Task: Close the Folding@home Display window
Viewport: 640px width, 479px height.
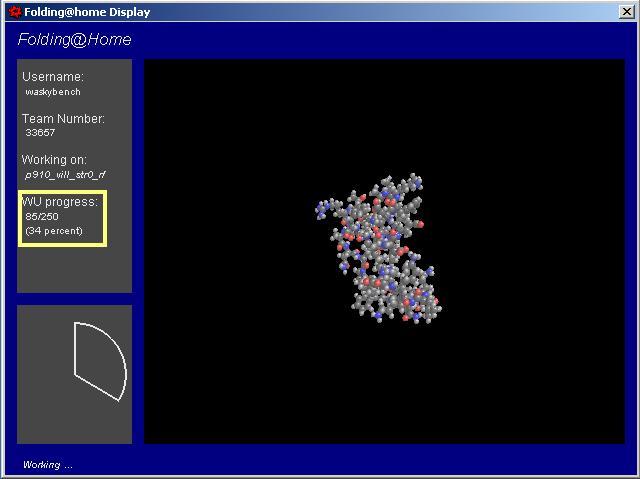Action: coord(627,12)
